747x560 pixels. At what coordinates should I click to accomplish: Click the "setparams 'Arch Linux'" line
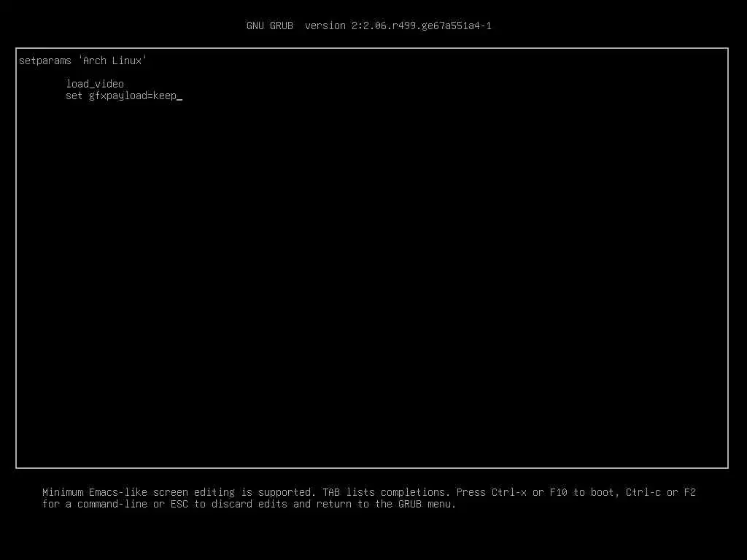pyautogui.click(x=82, y=61)
